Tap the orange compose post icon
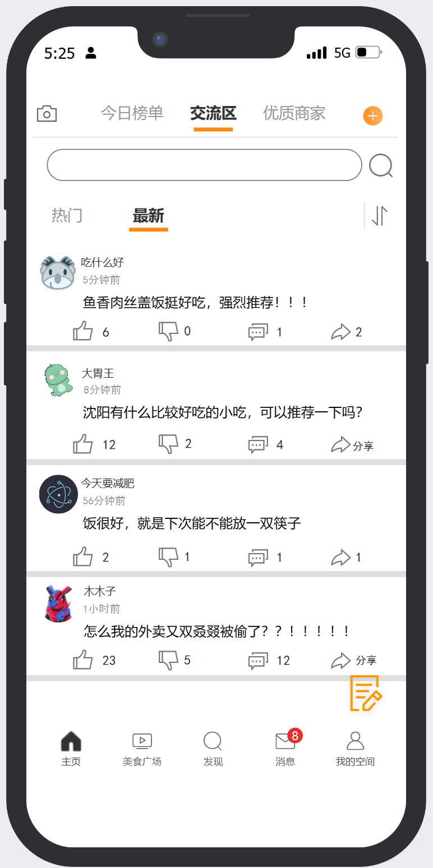Screen dimensions: 433x868 click(366, 693)
